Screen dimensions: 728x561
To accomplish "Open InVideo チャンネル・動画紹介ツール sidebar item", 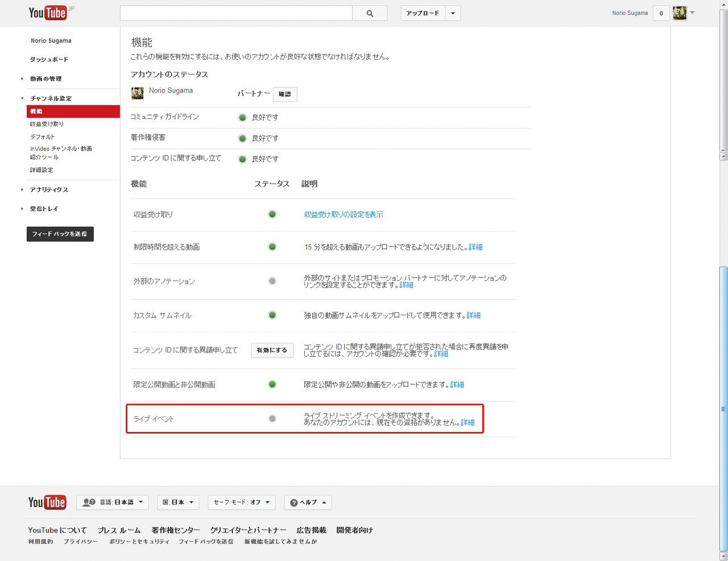I will 61,152.
